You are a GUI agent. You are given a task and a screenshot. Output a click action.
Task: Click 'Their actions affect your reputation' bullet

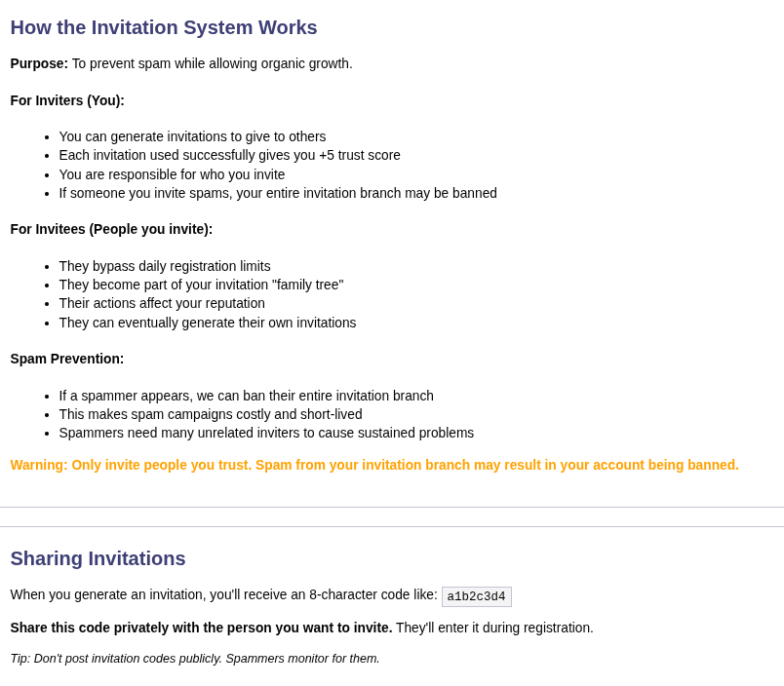162,303
